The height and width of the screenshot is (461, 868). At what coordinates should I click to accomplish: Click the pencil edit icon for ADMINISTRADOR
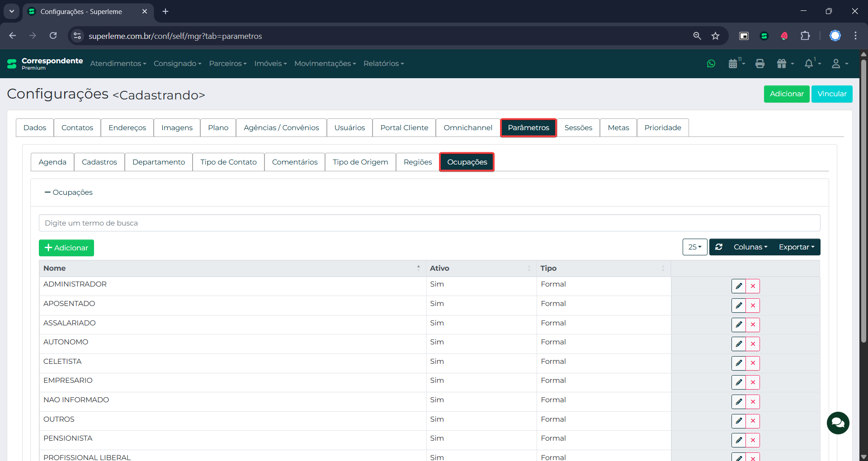tap(739, 286)
